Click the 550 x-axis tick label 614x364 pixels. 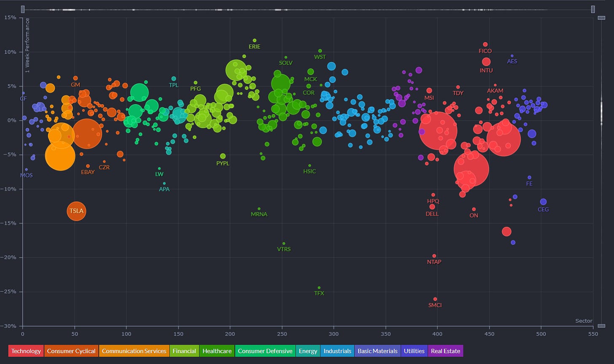pyautogui.click(x=593, y=334)
